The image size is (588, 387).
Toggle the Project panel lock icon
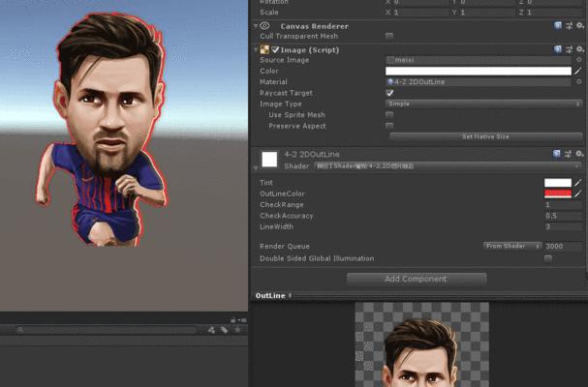233,320
